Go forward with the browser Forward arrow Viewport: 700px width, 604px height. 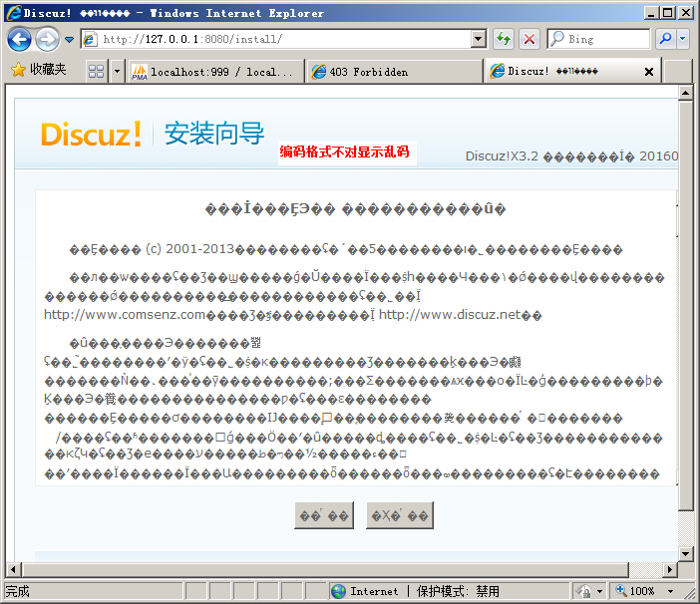pos(47,39)
